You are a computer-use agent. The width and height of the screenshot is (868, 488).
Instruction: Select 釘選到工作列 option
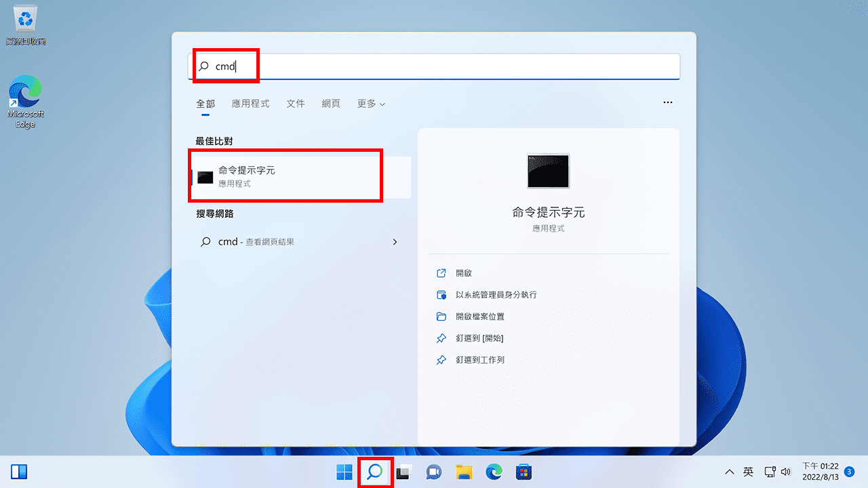(480, 360)
